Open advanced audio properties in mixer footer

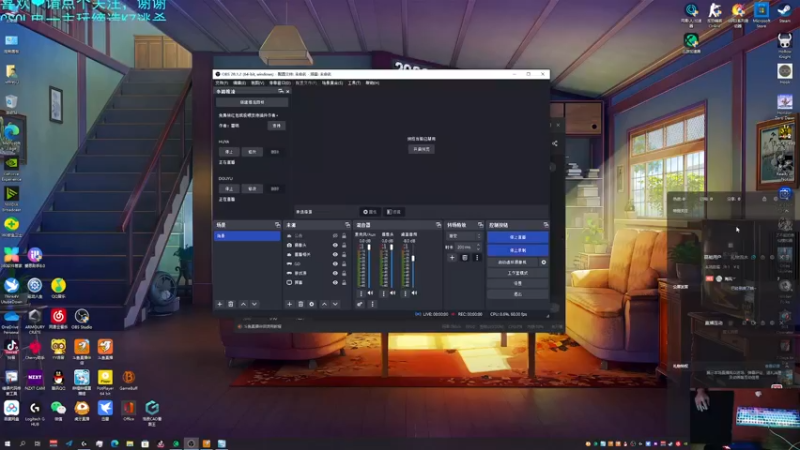click(x=360, y=304)
